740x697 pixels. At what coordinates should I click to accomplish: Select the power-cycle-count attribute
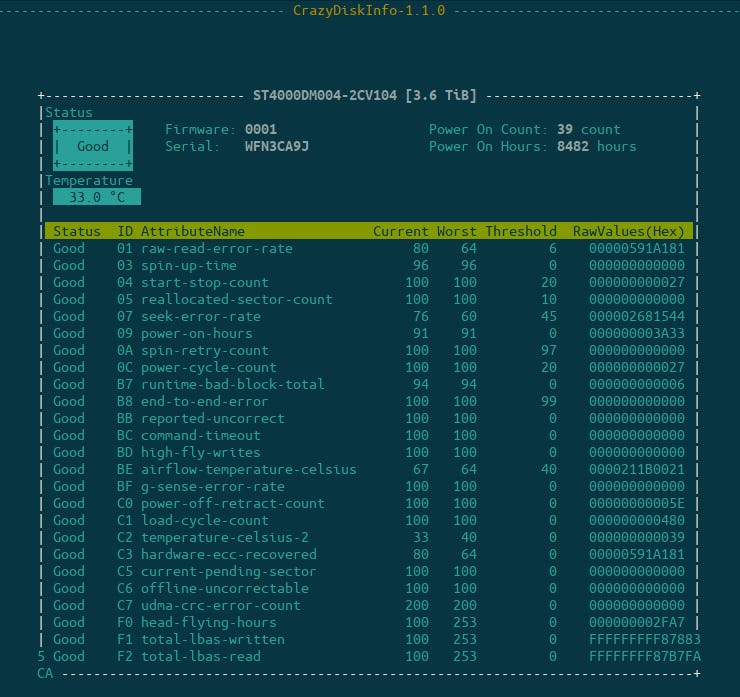tap(209, 367)
